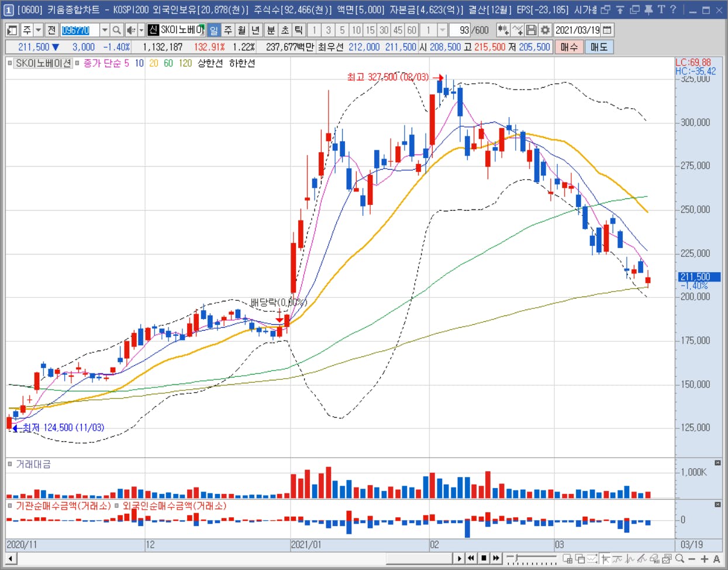Choose the 60 interval button
The image size is (728, 570).
pos(412,30)
